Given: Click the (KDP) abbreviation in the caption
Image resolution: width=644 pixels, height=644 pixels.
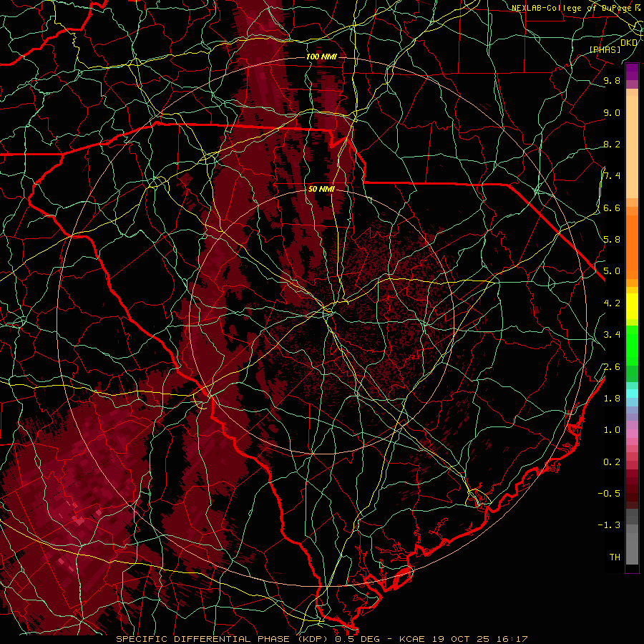Looking at the screenshot, I should pos(311,639).
